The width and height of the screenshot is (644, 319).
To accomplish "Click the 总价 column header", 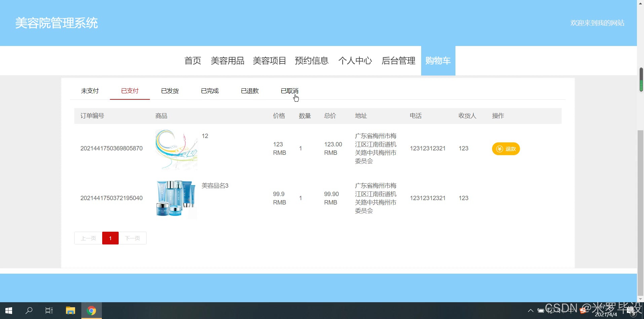I will (330, 116).
